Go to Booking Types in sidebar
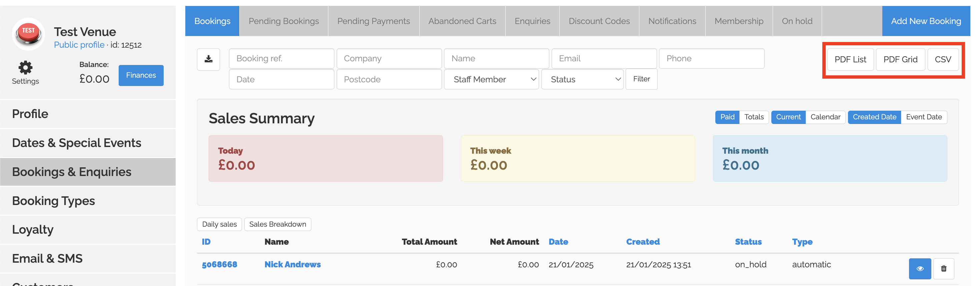 [x=53, y=201]
